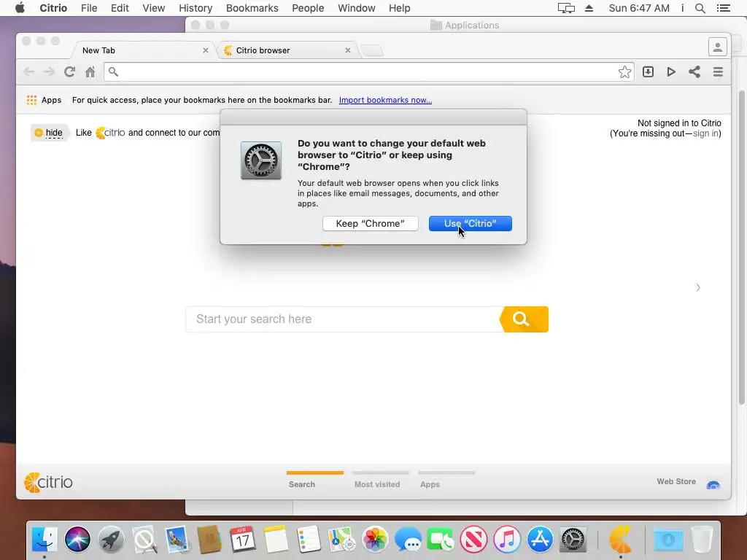Go to home page icon
Image resolution: width=747 pixels, height=560 pixels.
[90, 72]
